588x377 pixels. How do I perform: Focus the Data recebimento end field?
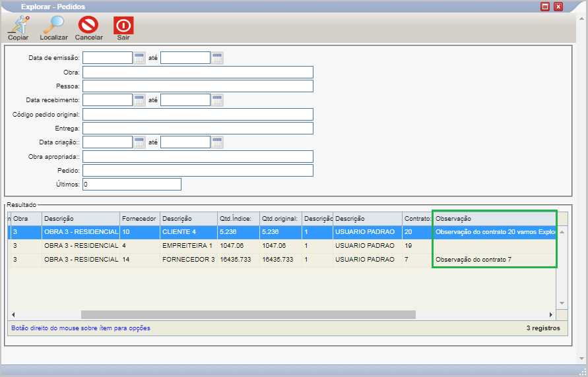pos(185,100)
